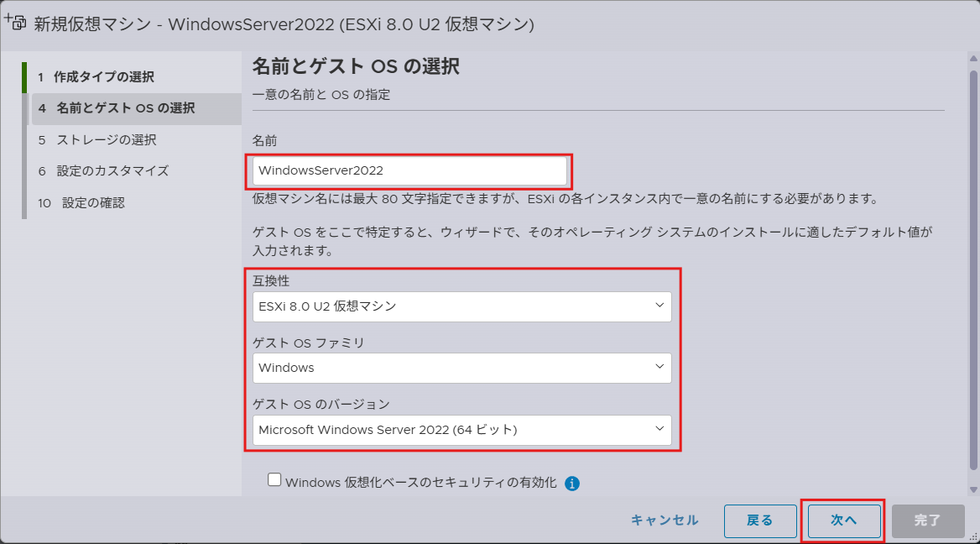
Task: Click the 名前 field label
Action: (264, 141)
